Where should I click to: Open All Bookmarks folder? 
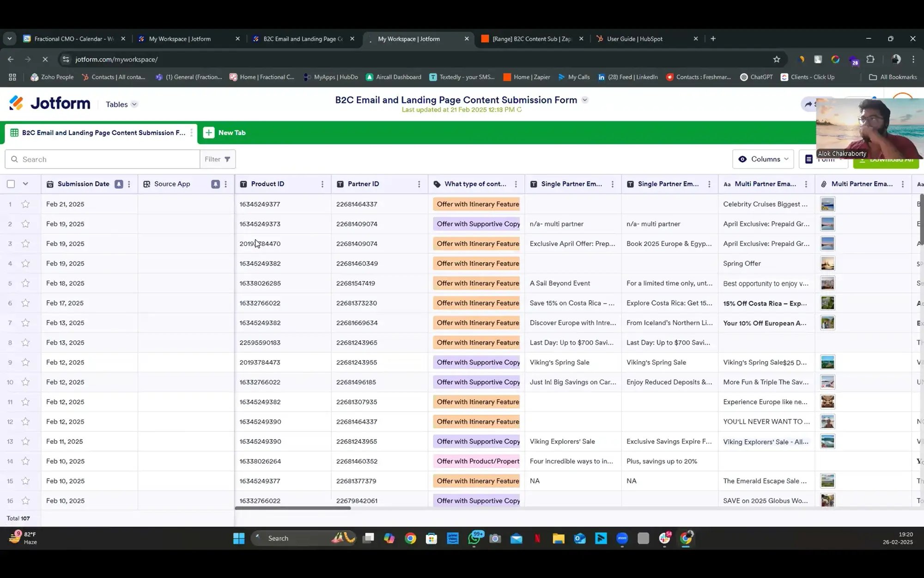(x=893, y=77)
